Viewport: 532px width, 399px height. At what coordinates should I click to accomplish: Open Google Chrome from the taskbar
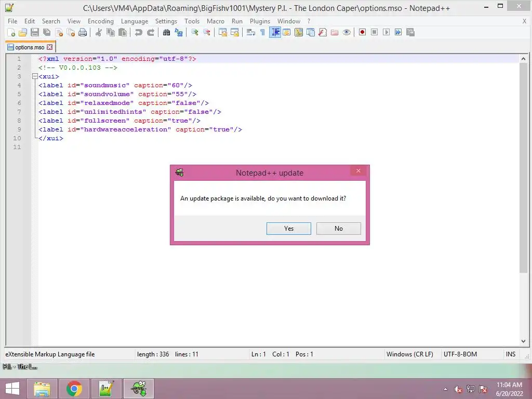[x=74, y=389]
